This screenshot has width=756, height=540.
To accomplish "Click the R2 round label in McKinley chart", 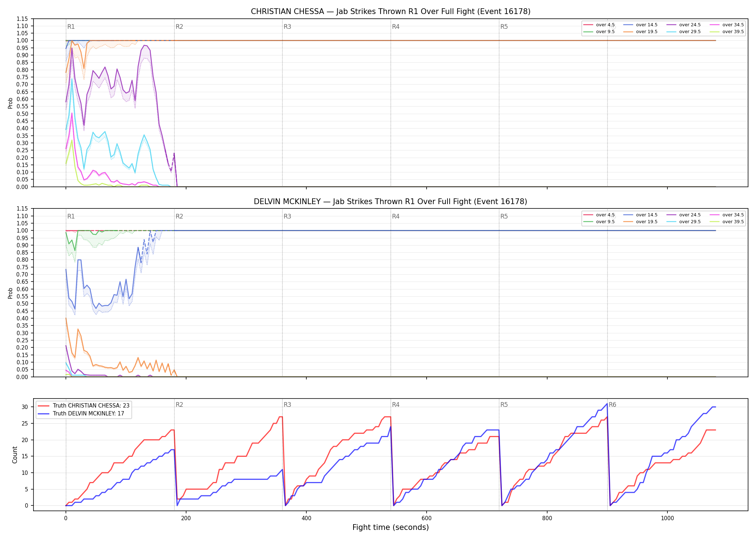I will (179, 216).
